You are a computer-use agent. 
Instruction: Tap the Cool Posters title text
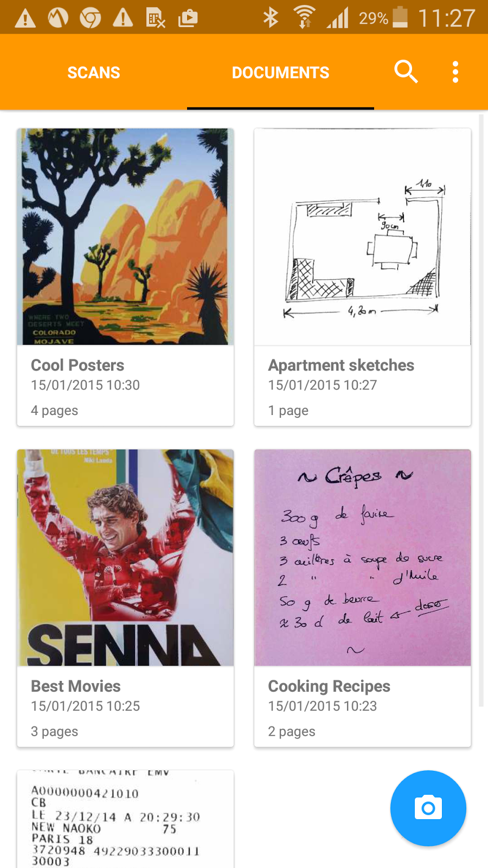pyautogui.click(x=78, y=365)
